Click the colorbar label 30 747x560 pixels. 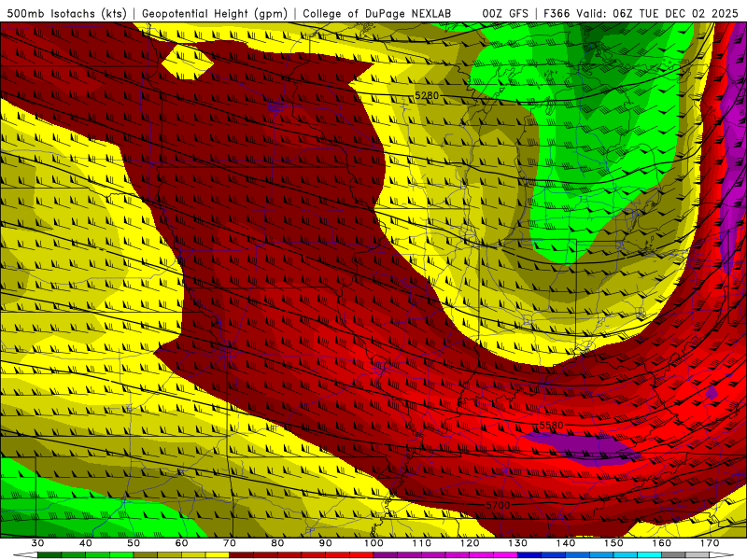tap(37, 543)
